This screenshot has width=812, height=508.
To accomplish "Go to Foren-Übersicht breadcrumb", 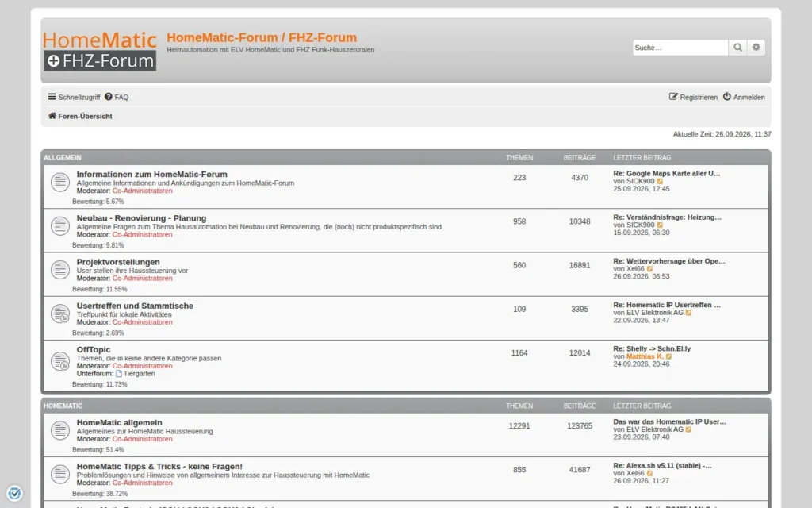I will pyautogui.click(x=85, y=116).
